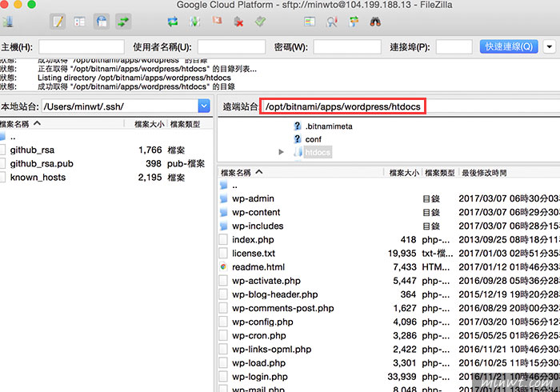Click the green window maximize button
Screen dimensions: 560x392
coord(31,4)
